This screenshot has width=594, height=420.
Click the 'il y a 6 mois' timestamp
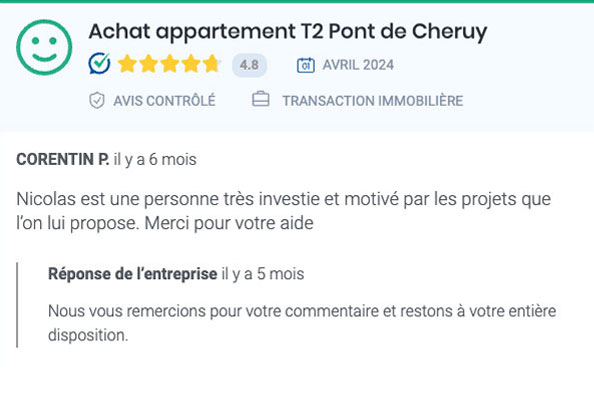(155, 159)
